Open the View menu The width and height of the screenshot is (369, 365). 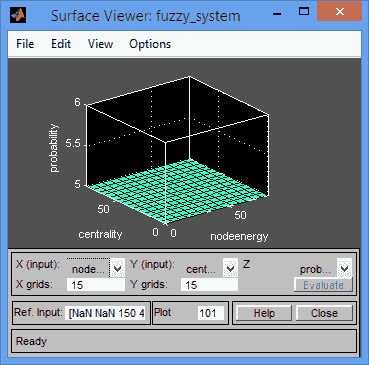click(x=100, y=44)
